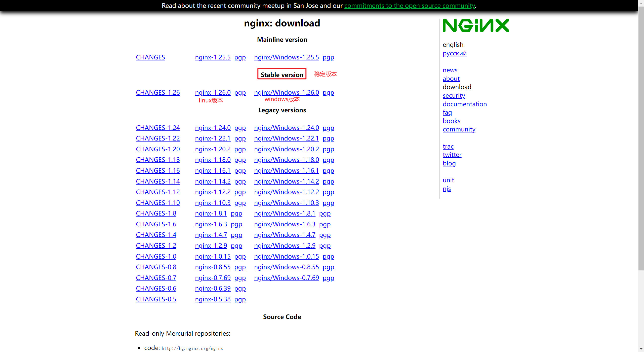Viewport: 644px width, 352px height.
Task: Download nginx-1.12.2 source
Action: click(213, 192)
